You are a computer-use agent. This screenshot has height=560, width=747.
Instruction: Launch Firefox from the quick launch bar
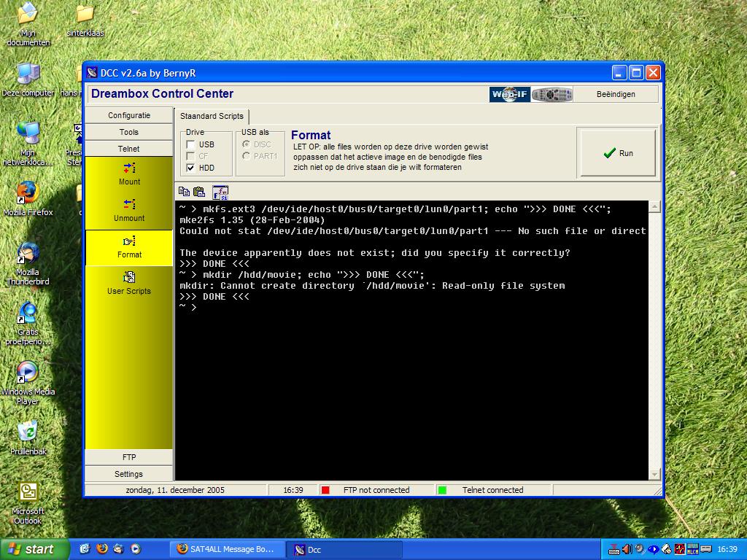[x=102, y=548]
